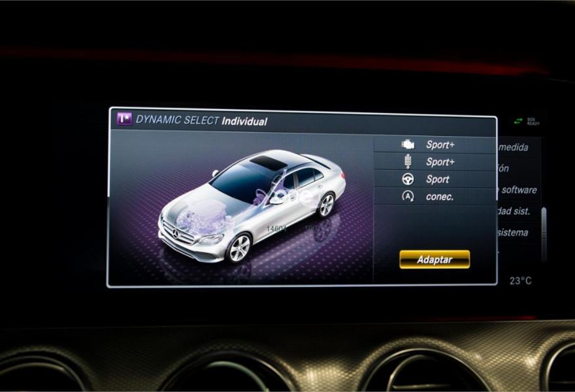The width and height of the screenshot is (575, 392).
Task: Select the suspension spring icon
Action: 408,161
